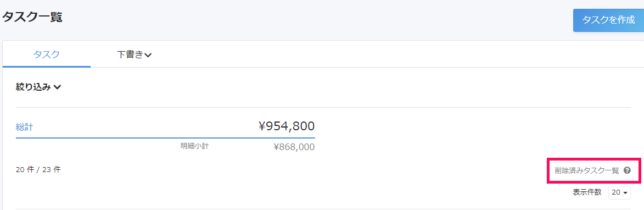The height and width of the screenshot is (210, 644).
Task: Click the 明細小計 label
Action: pyautogui.click(x=194, y=146)
